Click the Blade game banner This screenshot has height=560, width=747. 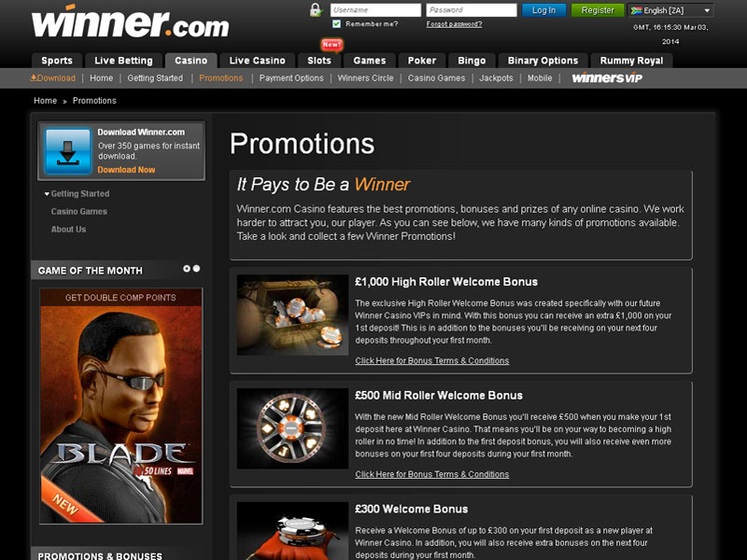point(121,406)
